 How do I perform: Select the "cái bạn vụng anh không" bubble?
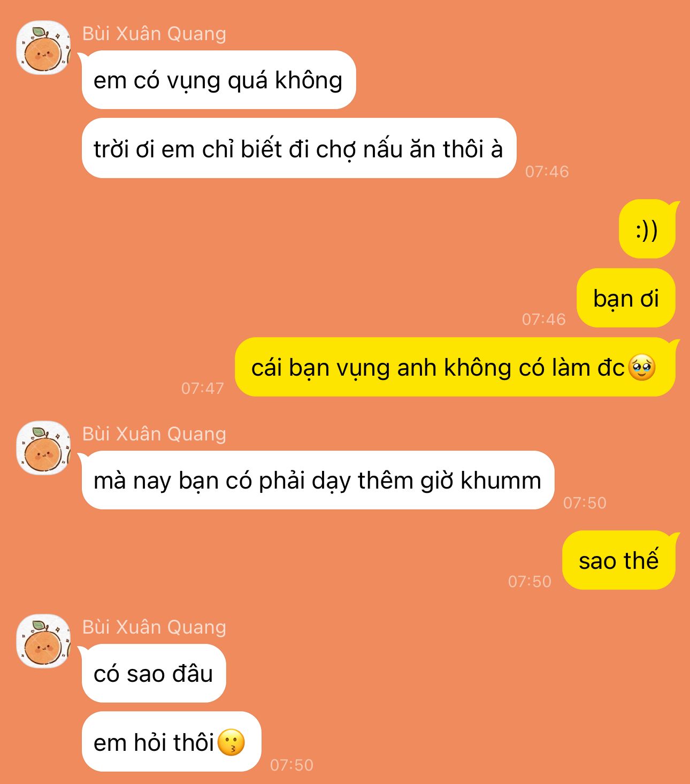pyautogui.click(x=456, y=367)
